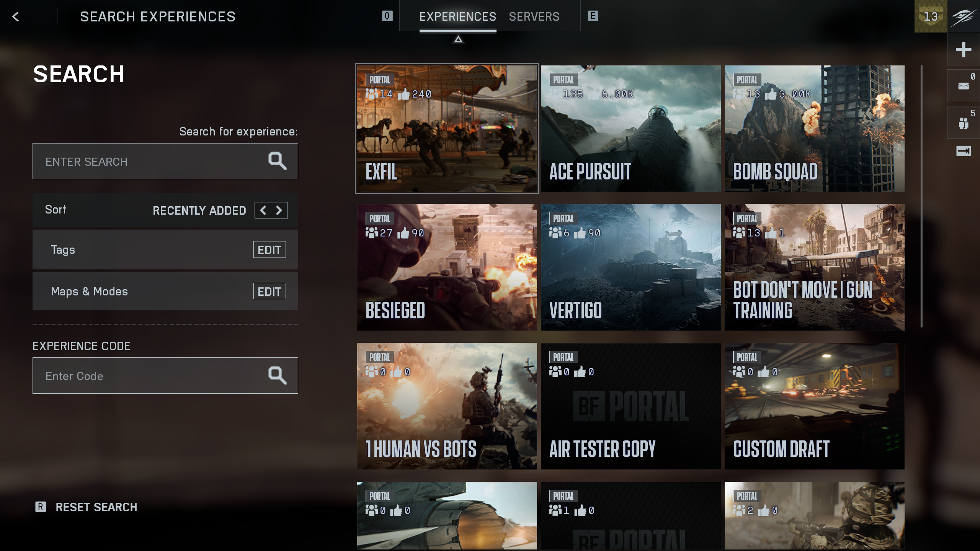980x551 pixels.
Task: Select previous sort option arrow
Action: pos(263,210)
